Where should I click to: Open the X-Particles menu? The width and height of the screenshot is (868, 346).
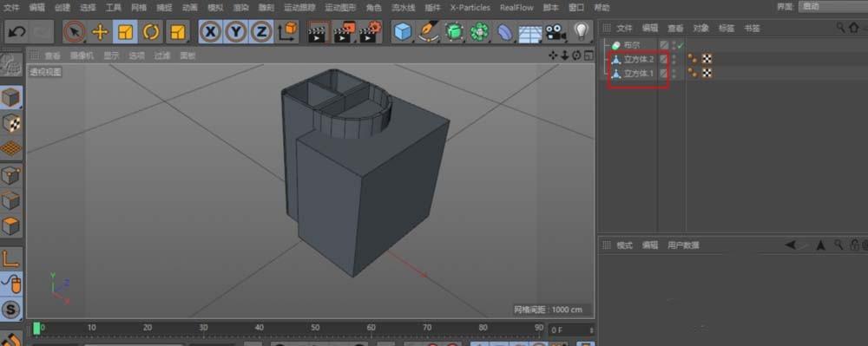(x=470, y=7)
